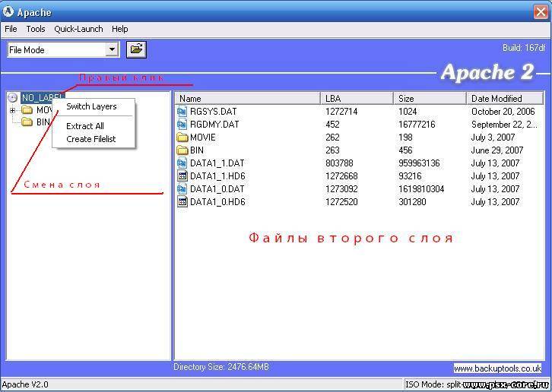The image size is (552, 392).
Task: Click the Apache V2.0 status bar text
Action: click(x=25, y=384)
